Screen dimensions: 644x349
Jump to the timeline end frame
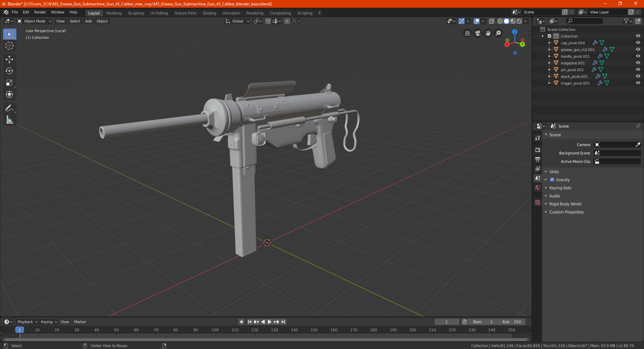tap(283, 322)
